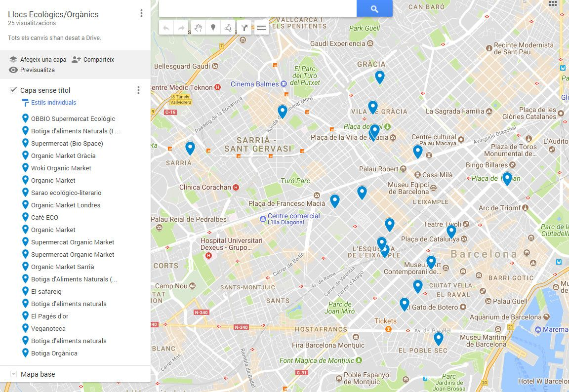Expand the Mapa base section
The width and height of the screenshot is (569, 392).
click(14, 374)
